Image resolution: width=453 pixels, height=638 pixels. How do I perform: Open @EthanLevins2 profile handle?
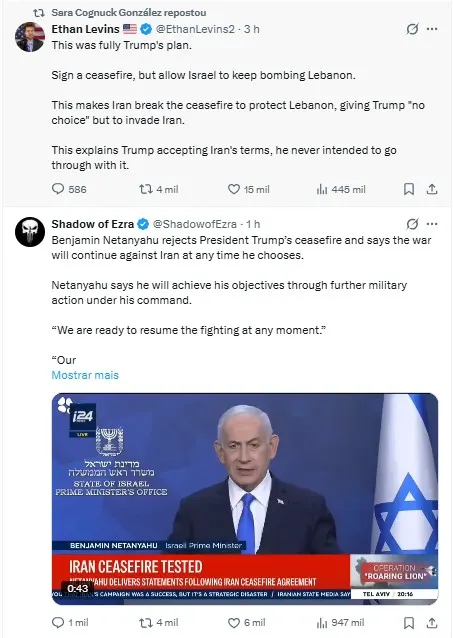pyautogui.click(x=195, y=29)
